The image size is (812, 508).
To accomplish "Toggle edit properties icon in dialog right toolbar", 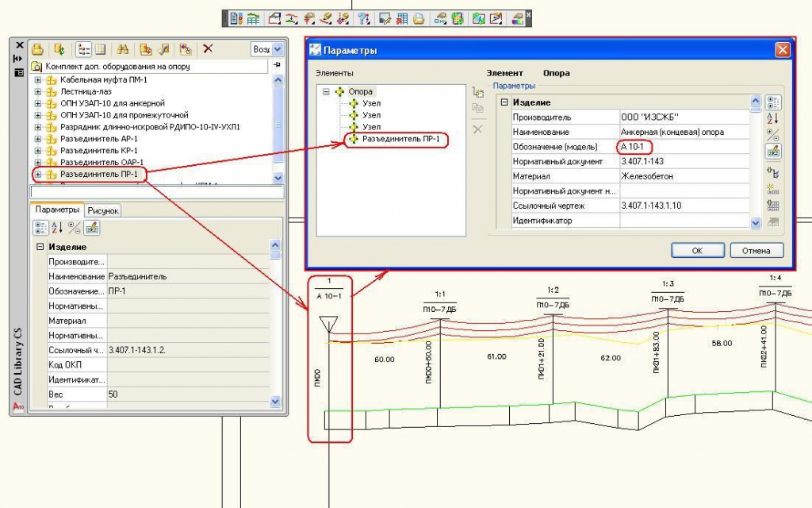I will pos(773,152).
